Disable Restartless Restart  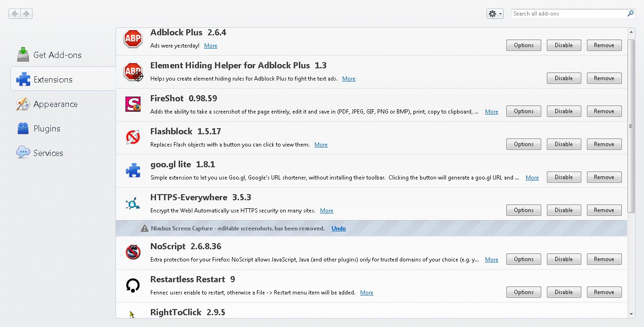[x=564, y=292]
